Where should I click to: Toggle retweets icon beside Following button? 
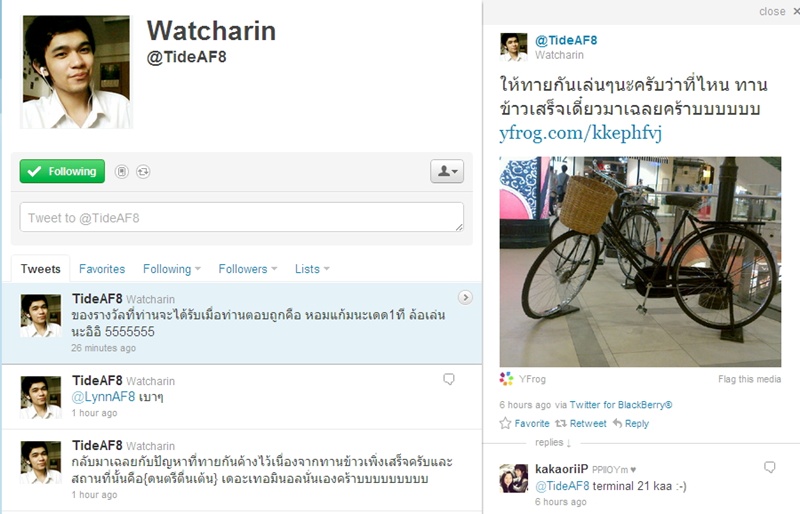143,172
